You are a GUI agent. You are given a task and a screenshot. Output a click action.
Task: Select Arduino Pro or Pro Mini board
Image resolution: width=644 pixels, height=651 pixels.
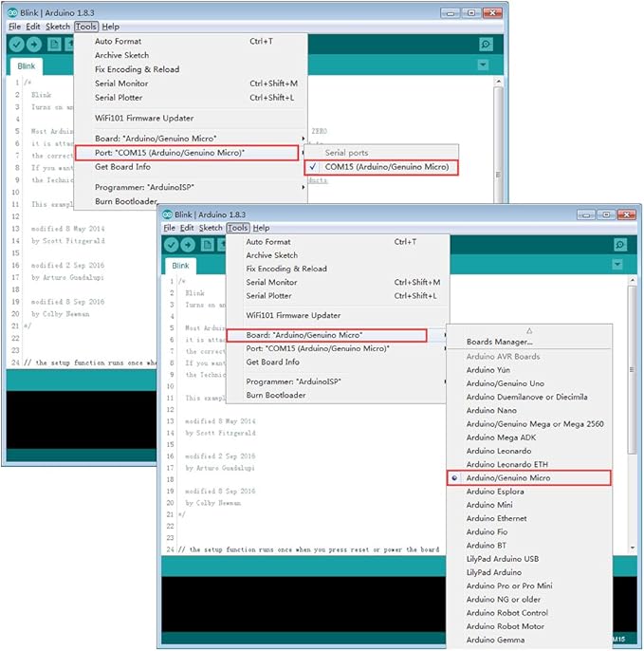529,586
